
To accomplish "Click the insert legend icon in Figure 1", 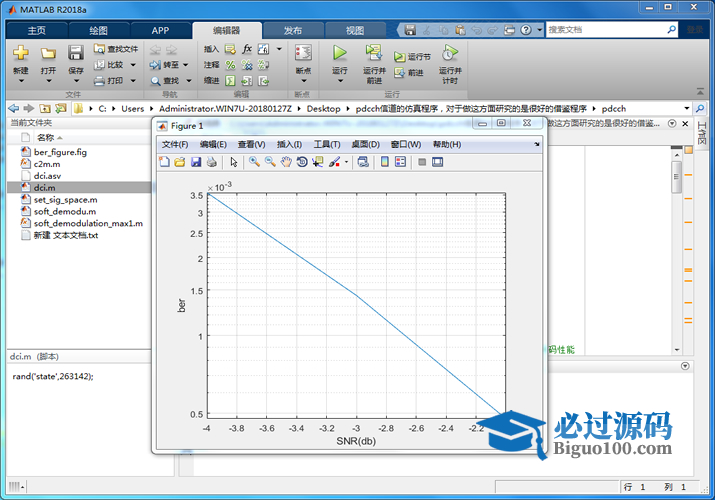I will [400, 162].
